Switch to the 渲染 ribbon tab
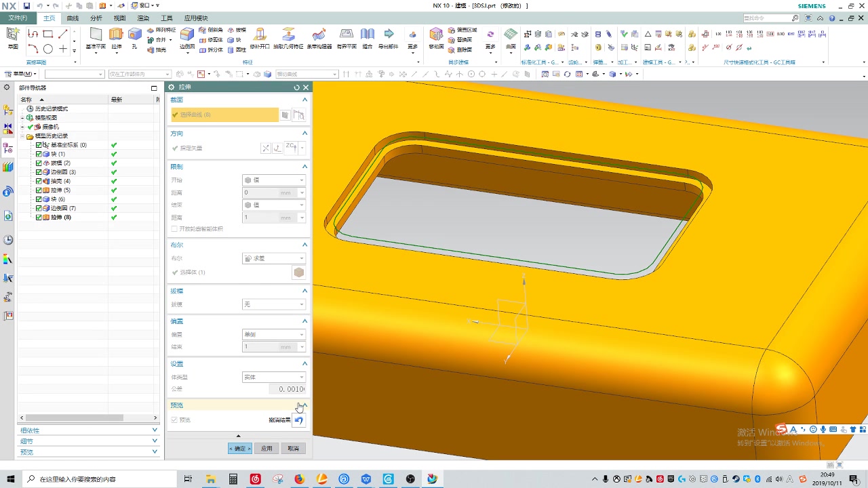This screenshot has width=868, height=488. pyautogui.click(x=143, y=18)
